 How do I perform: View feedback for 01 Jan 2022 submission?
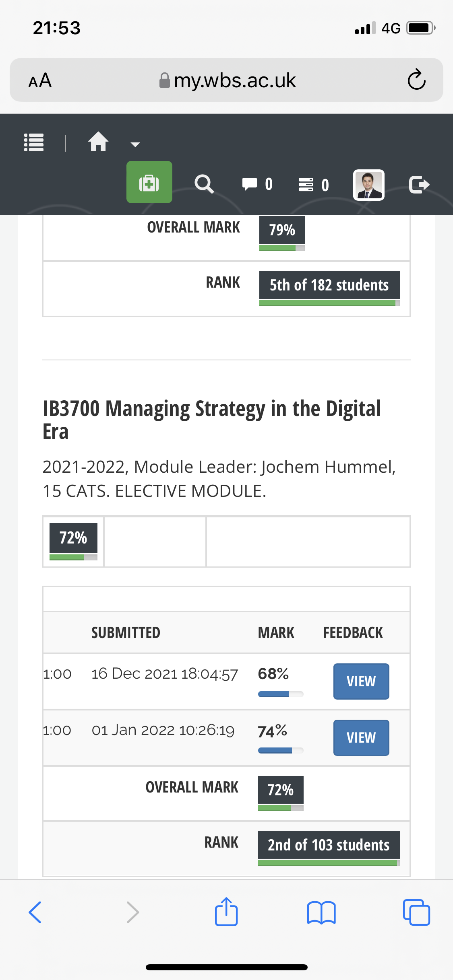[361, 738]
